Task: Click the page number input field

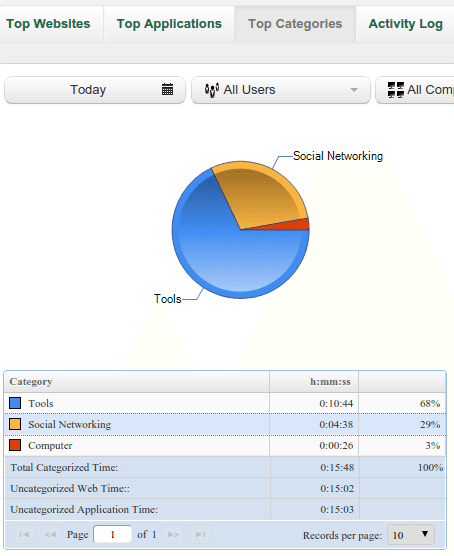Action: [x=112, y=534]
